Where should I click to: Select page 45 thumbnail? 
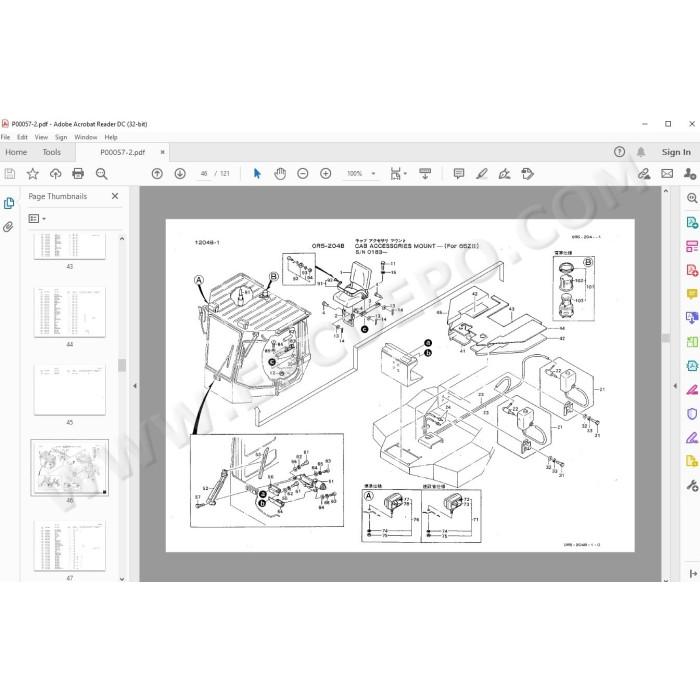[x=70, y=390]
